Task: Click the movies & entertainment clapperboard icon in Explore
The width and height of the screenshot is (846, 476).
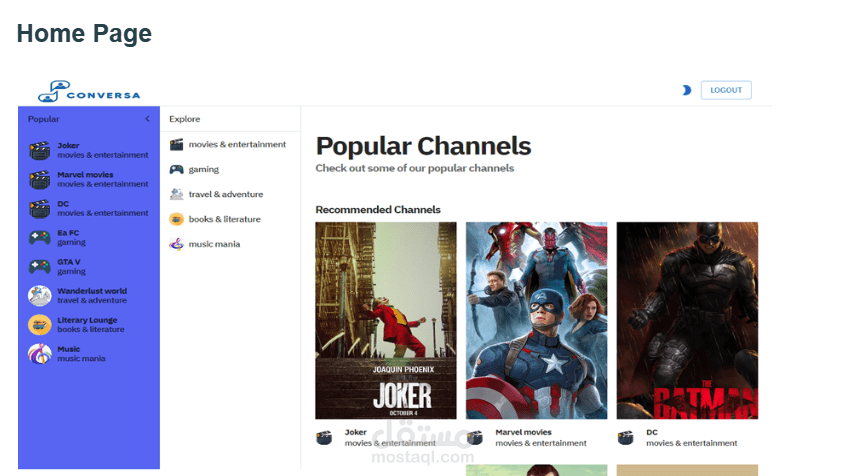Action: pos(176,145)
